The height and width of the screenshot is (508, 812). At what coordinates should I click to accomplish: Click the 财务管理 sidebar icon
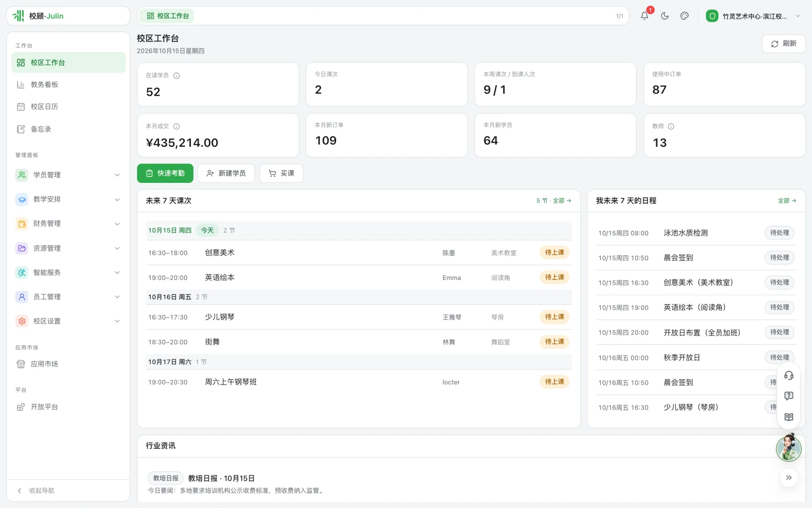coord(22,224)
